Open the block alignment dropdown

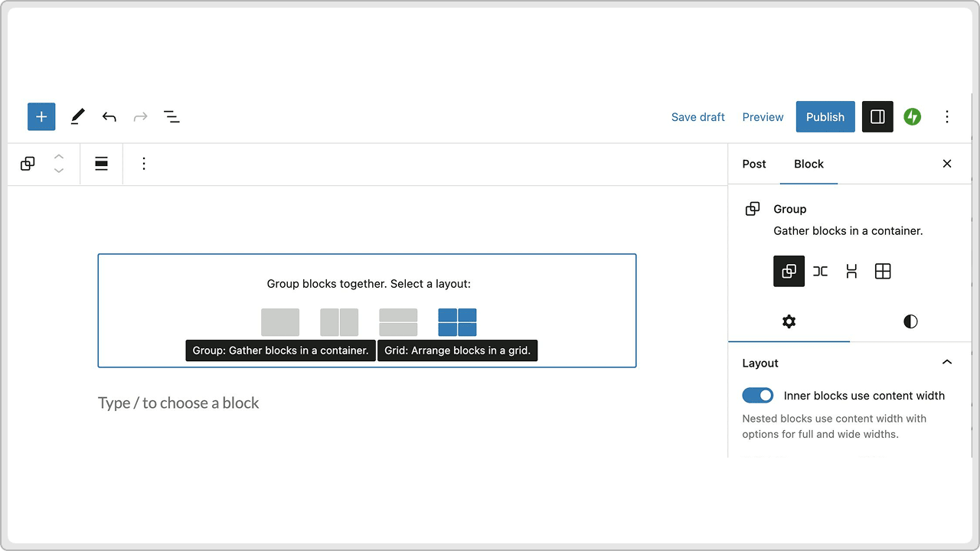click(x=101, y=164)
